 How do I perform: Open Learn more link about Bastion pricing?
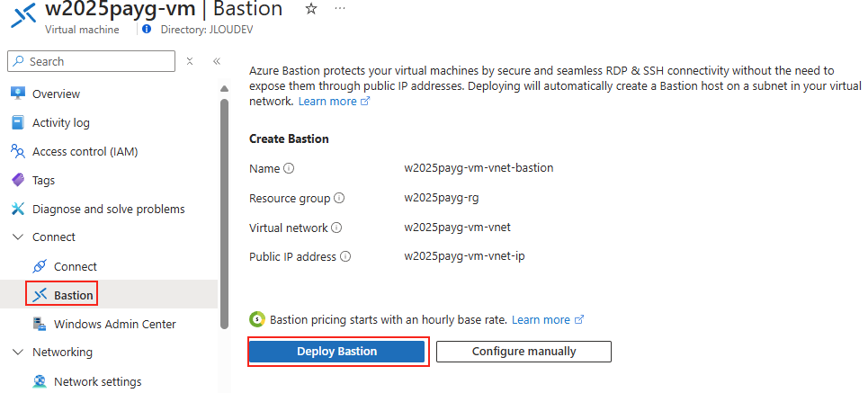(x=548, y=320)
